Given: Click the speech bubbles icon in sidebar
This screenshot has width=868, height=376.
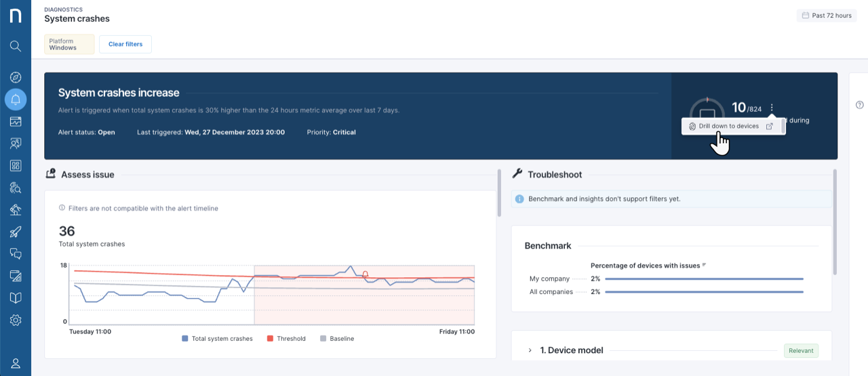Looking at the screenshot, I should pos(16,253).
